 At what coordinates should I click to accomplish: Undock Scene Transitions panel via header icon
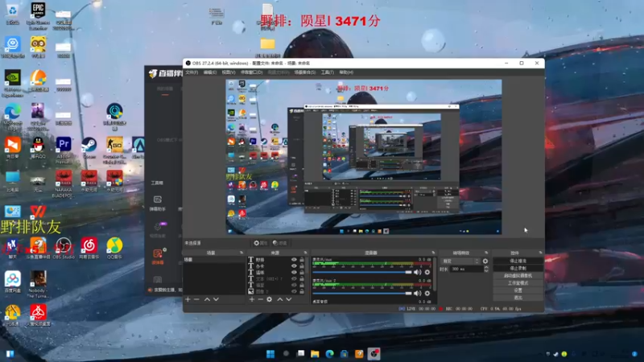click(x=486, y=253)
